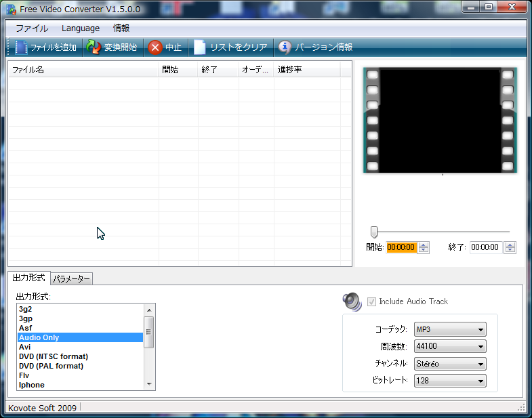Click the 変換開始 toolbar label

point(121,47)
